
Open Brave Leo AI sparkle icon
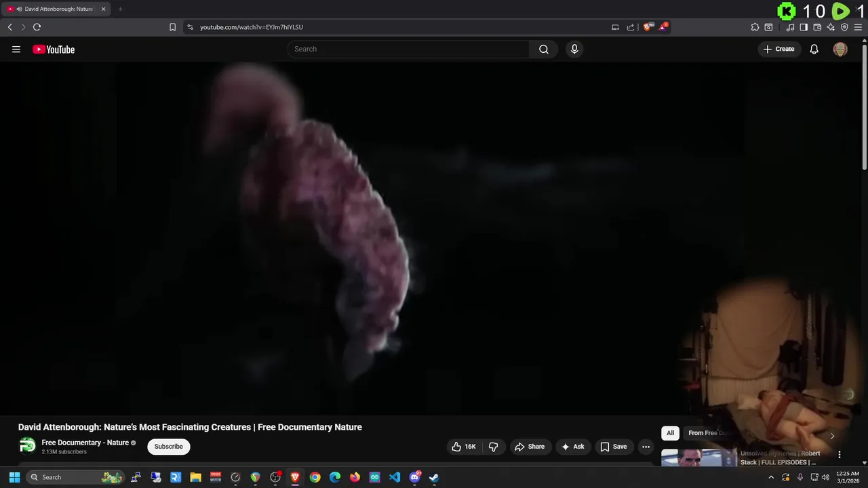[x=831, y=27]
